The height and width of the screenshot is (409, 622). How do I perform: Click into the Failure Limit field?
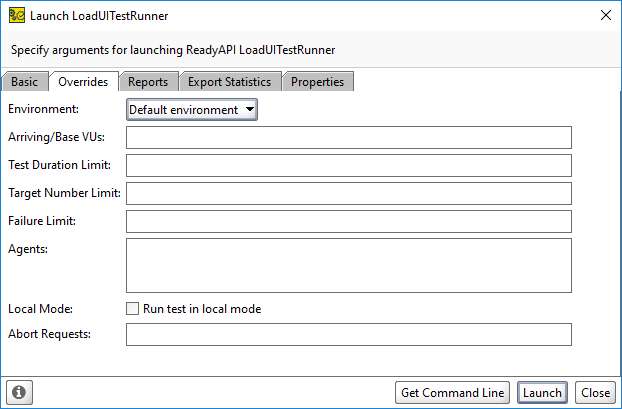348,221
